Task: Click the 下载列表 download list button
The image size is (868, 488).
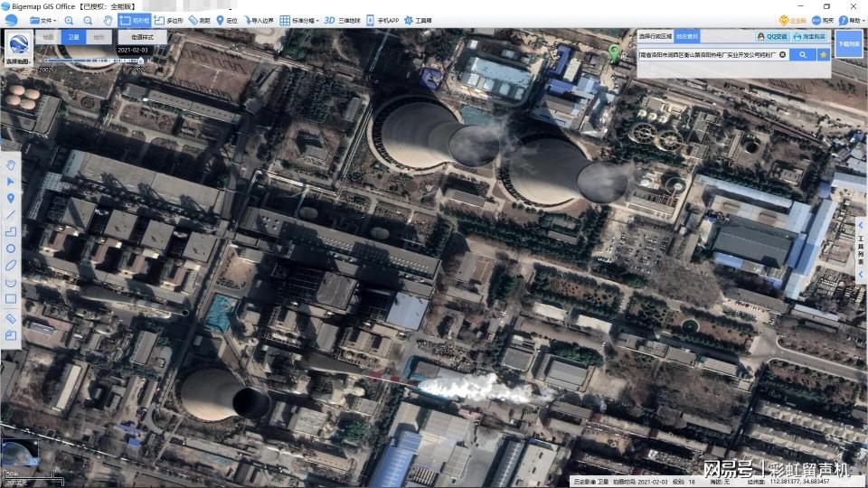Action: pos(848,43)
